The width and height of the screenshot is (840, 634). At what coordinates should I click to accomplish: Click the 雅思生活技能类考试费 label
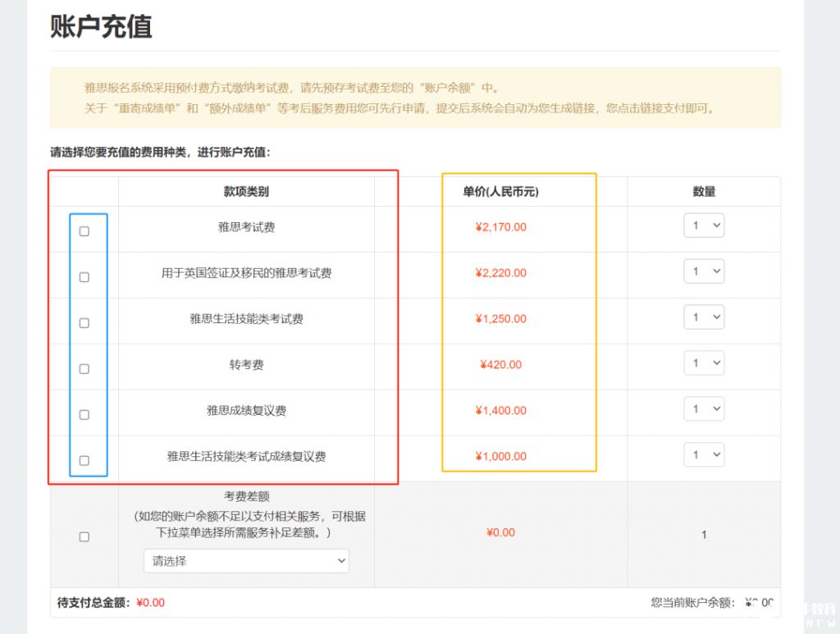tap(246, 319)
